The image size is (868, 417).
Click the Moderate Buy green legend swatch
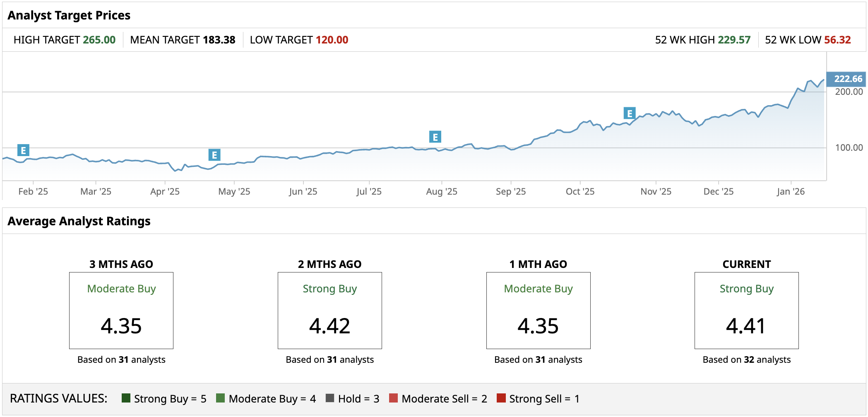tap(221, 398)
